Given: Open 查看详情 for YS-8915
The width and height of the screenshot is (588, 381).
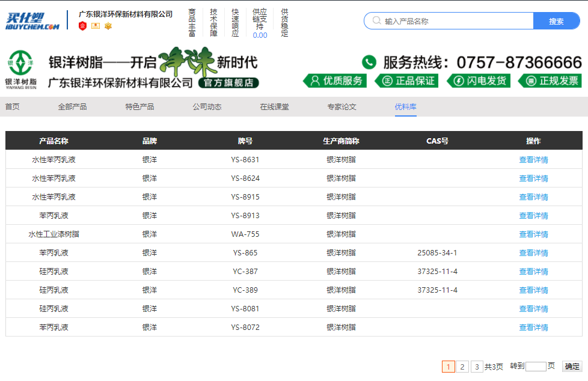Looking at the screenshot, I should point(534,197).
